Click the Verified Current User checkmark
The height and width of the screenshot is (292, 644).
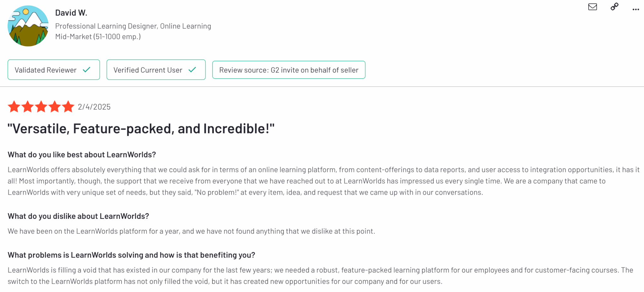point(192,70)
